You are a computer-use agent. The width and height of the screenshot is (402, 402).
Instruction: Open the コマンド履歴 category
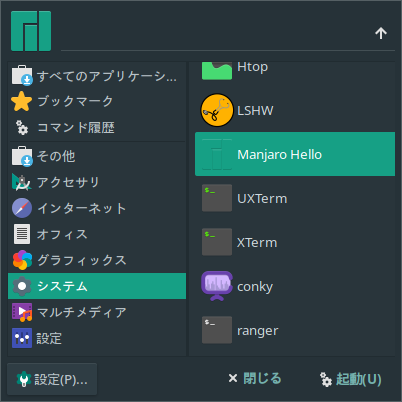pyautogui.click(x=97, y=127)
